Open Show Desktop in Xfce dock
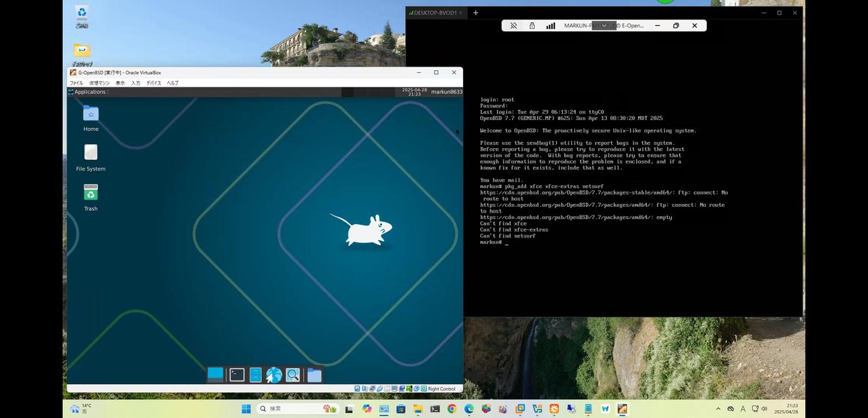Viewport: 868px width, 418px height. pos(216,374)
